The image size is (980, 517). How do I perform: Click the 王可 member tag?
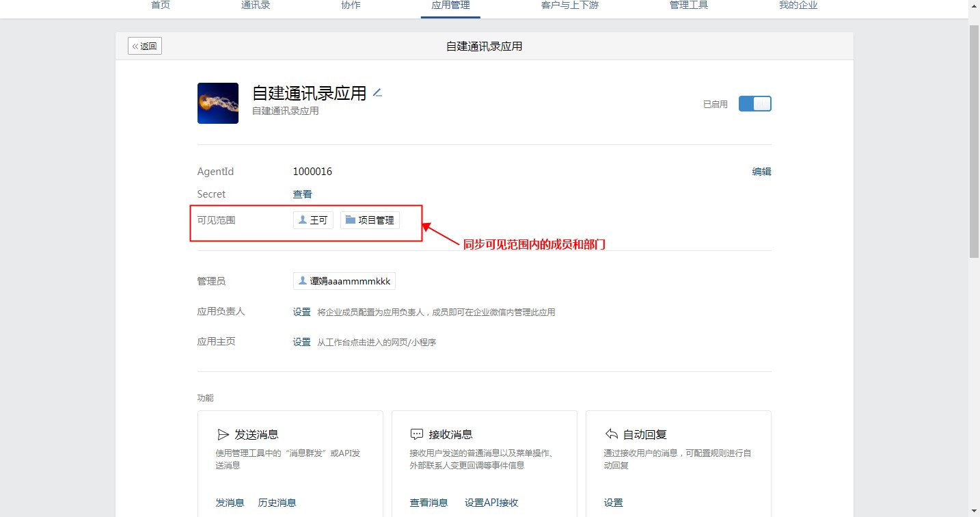313,220
